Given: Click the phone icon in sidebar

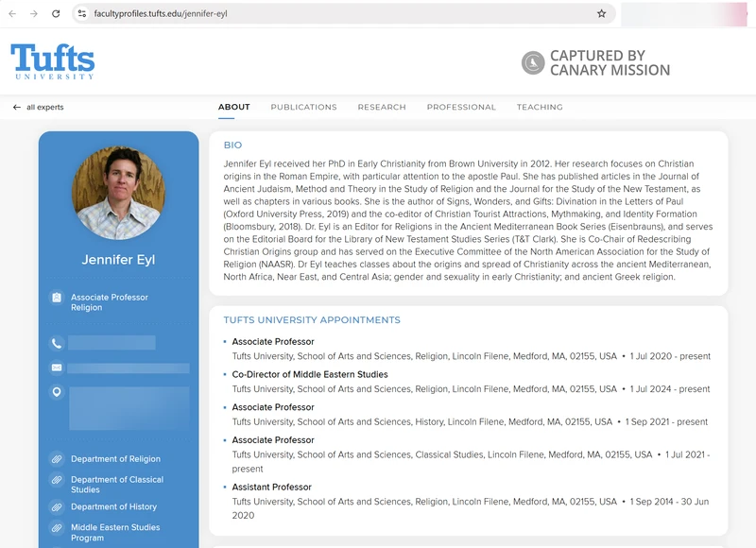Looking at the screenshot, I should point(57,343).
